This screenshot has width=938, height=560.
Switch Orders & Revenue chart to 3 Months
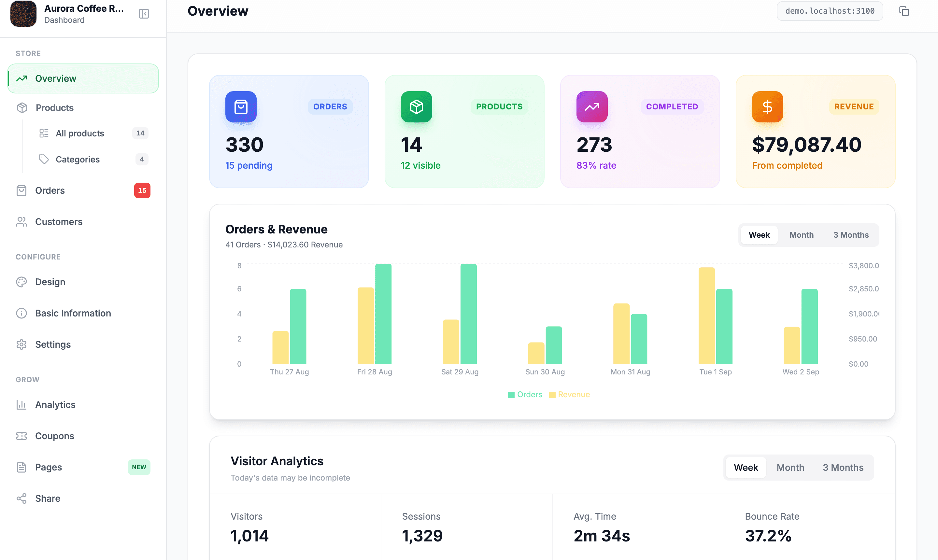851,235
